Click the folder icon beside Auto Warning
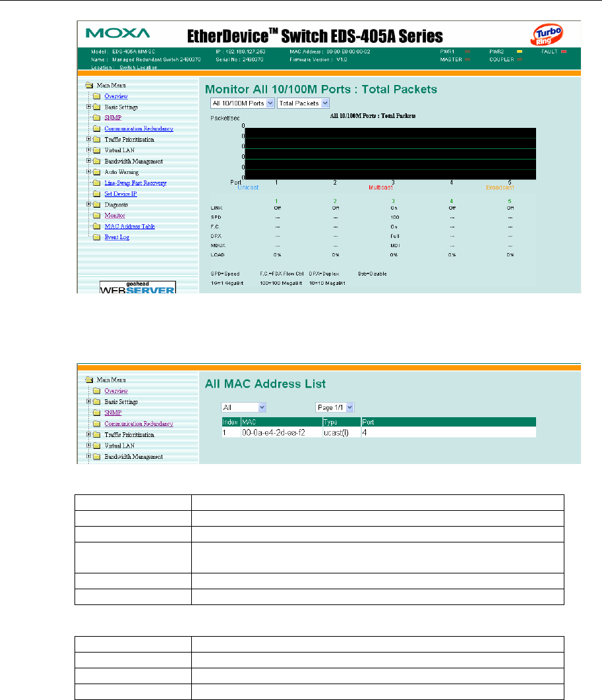Viewport: 602px width, 700px height. [96, 172]
